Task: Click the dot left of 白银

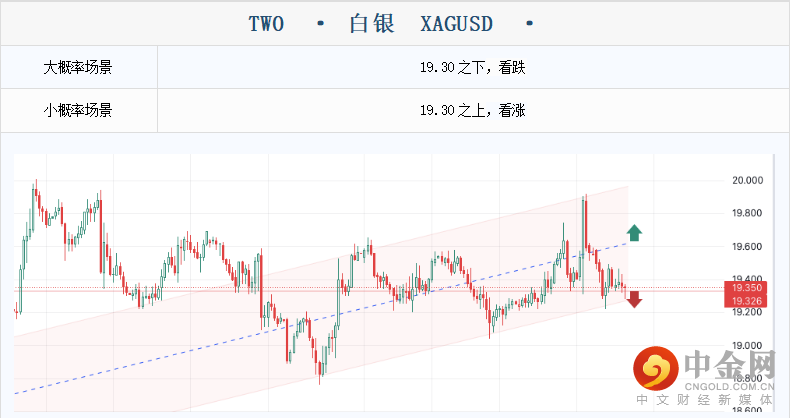Action: (320, 22)
